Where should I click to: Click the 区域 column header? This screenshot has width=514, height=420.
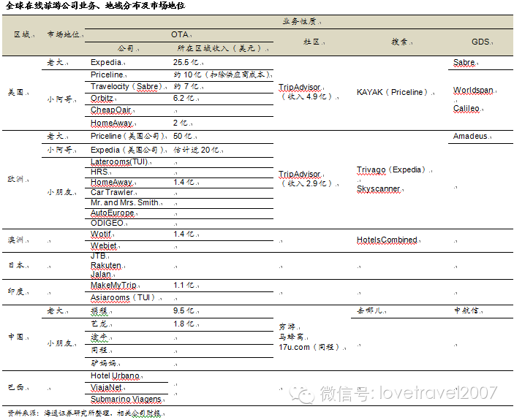tap(22, 34)
